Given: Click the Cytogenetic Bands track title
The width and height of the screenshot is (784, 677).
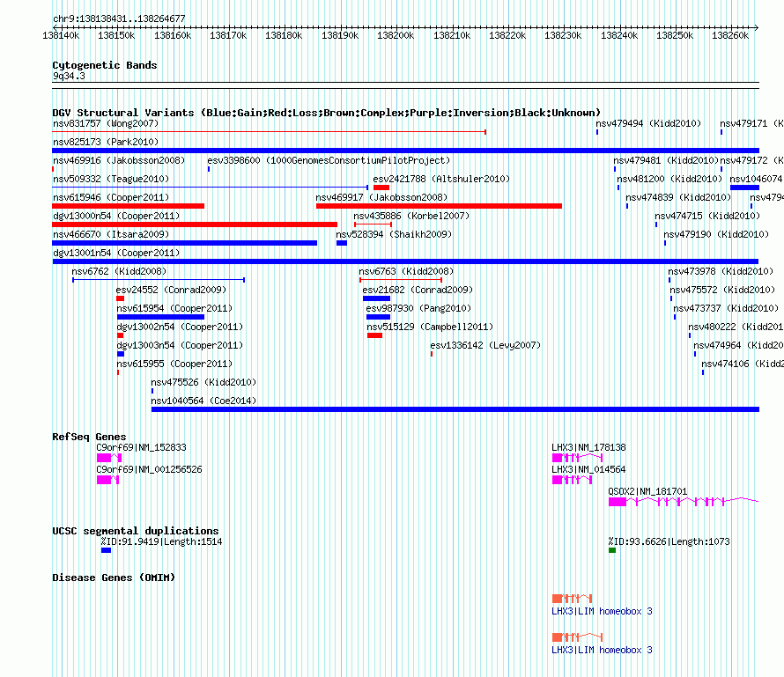Looking at the screenshot, I should (105, 65).
